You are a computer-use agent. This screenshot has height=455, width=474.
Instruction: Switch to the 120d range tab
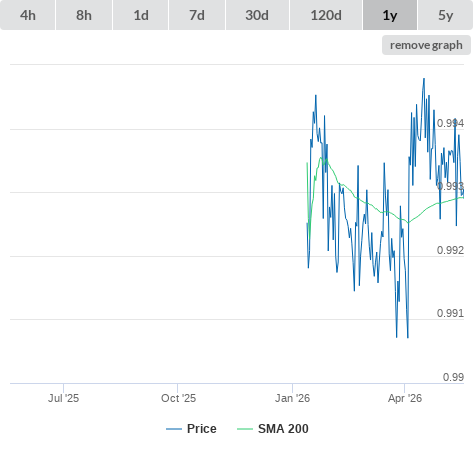[326, 15]
